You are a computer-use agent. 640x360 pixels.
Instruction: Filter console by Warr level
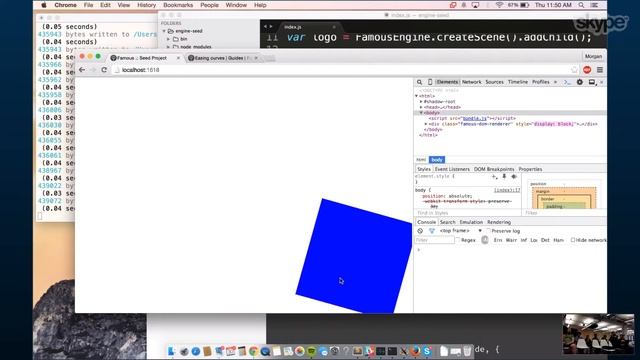coord(511,240)
